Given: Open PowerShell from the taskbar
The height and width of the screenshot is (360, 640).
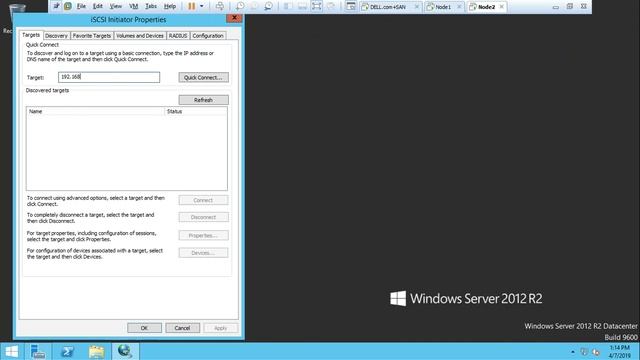Looking at the screenshot, I should click(x=67, y=351).
